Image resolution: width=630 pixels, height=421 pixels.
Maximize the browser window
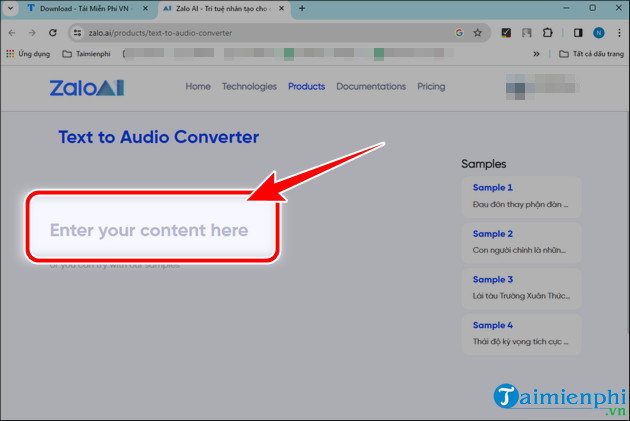tap(593, 8)
